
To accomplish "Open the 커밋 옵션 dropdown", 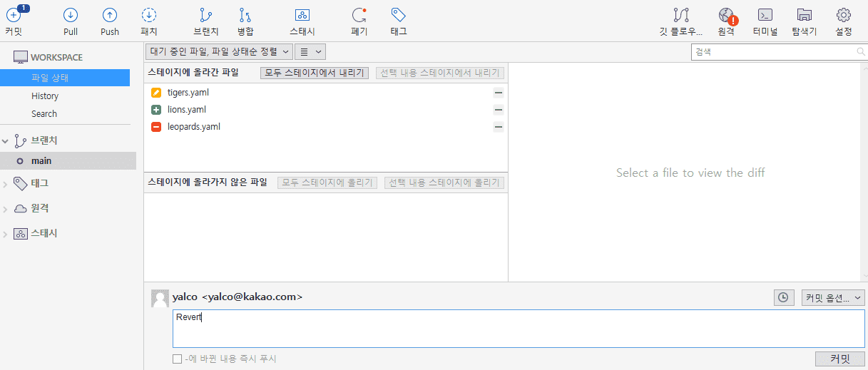I will click(x=833, y=297).
